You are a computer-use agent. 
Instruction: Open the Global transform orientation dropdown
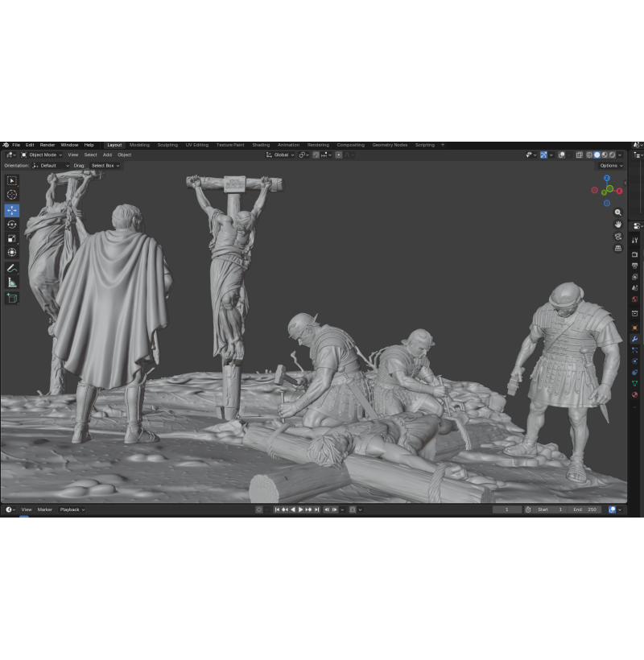point(280,155)
